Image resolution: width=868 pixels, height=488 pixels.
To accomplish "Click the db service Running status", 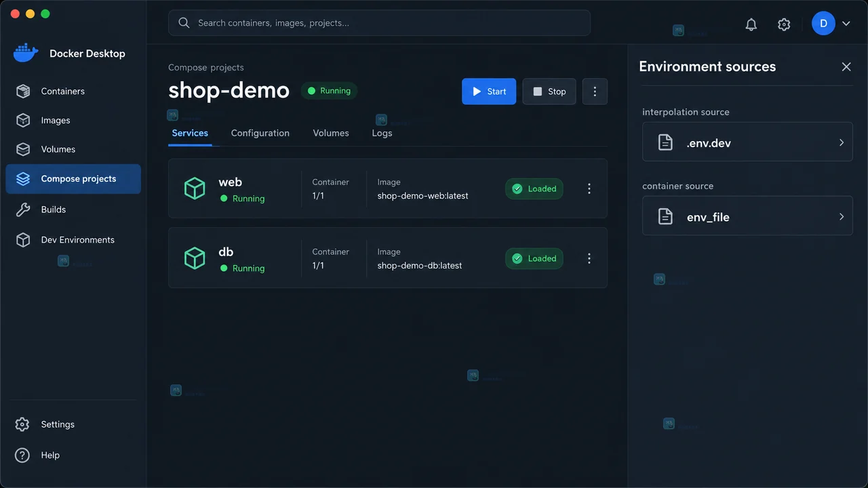I will tap(242, 268).
